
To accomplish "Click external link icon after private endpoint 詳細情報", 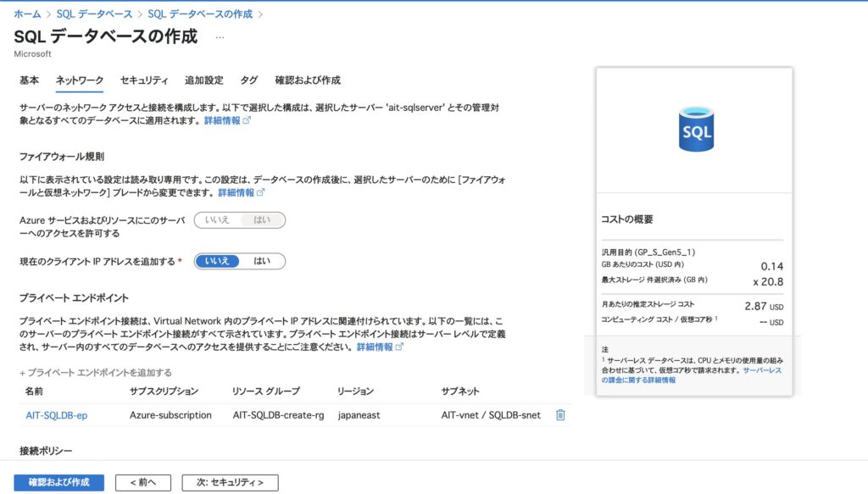I will (399, 347).
